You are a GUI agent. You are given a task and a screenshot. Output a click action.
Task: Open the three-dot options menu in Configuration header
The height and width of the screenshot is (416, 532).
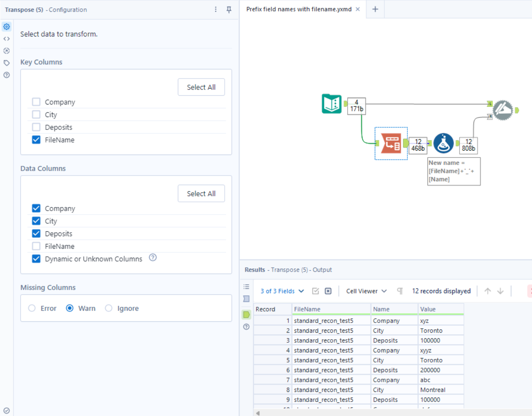click(216, 9)
